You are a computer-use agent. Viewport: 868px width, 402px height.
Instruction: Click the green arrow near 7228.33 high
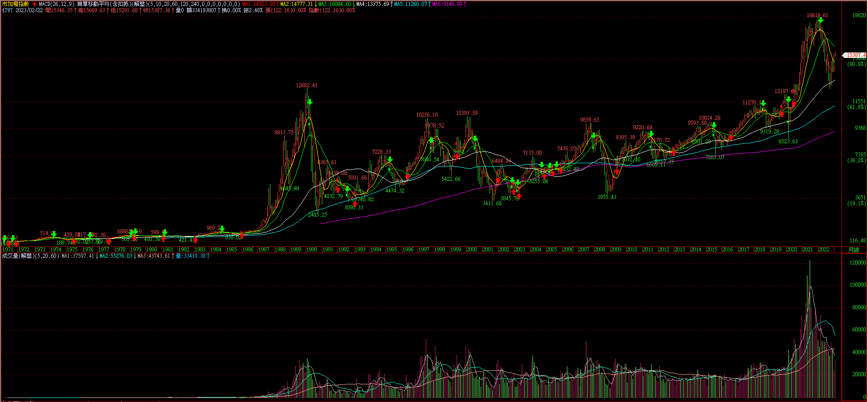[390, 160]
